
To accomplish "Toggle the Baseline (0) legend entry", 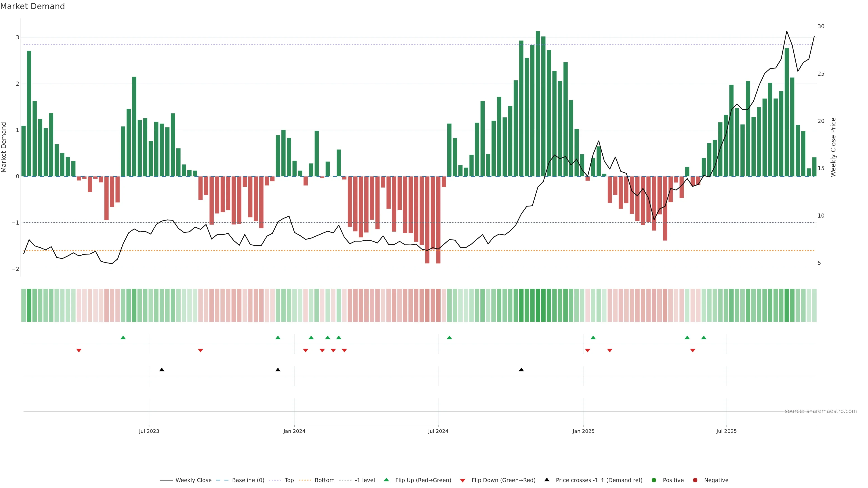I will coord(248,480).
